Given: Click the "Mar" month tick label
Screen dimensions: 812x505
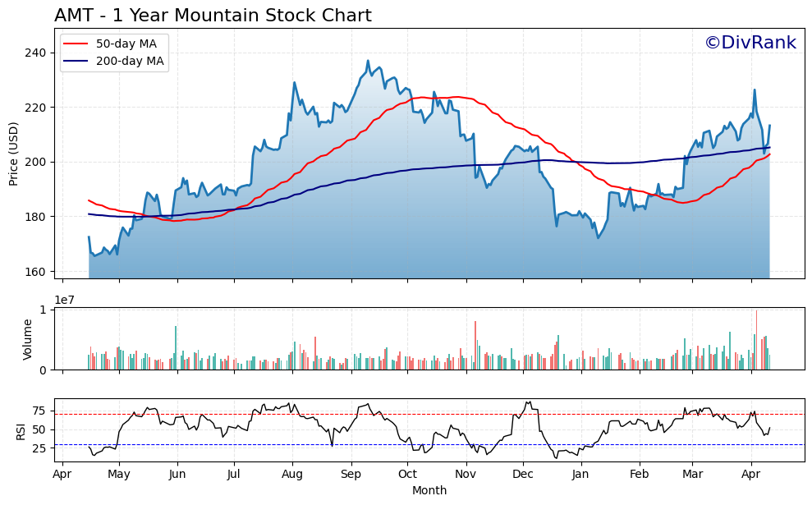Looking at the screenshot, I should coord(692,475).
